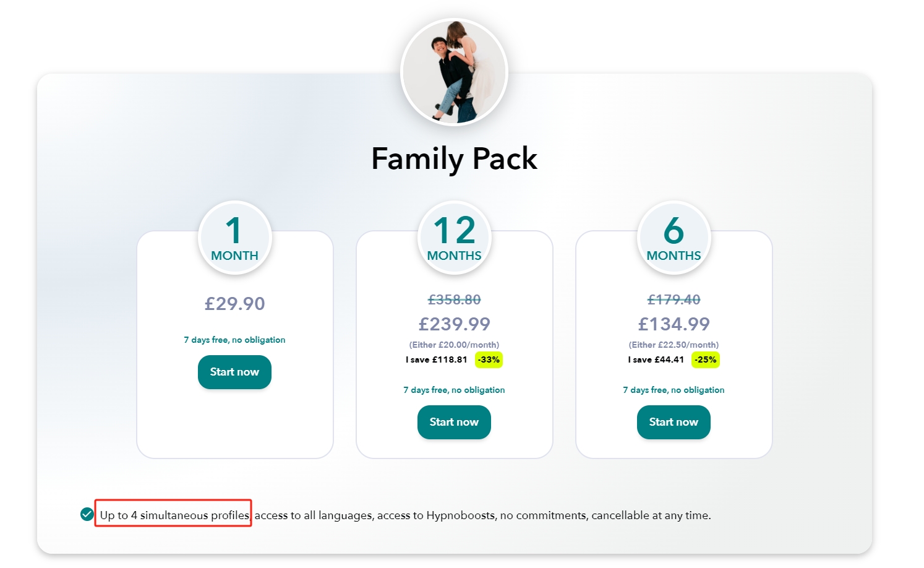Start the 12 months plan now

454,422
